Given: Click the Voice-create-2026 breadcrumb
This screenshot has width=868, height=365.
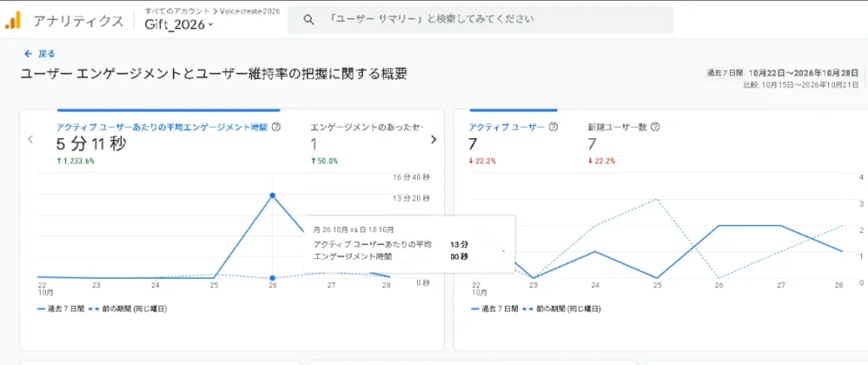Looking at the screenshot, I should tap(249, 10).
